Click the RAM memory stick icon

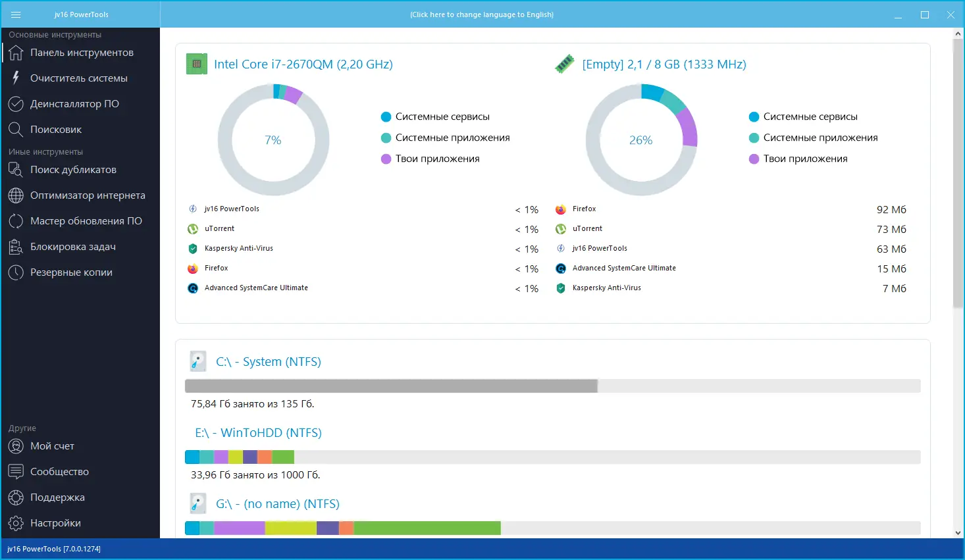click(564, 64)
